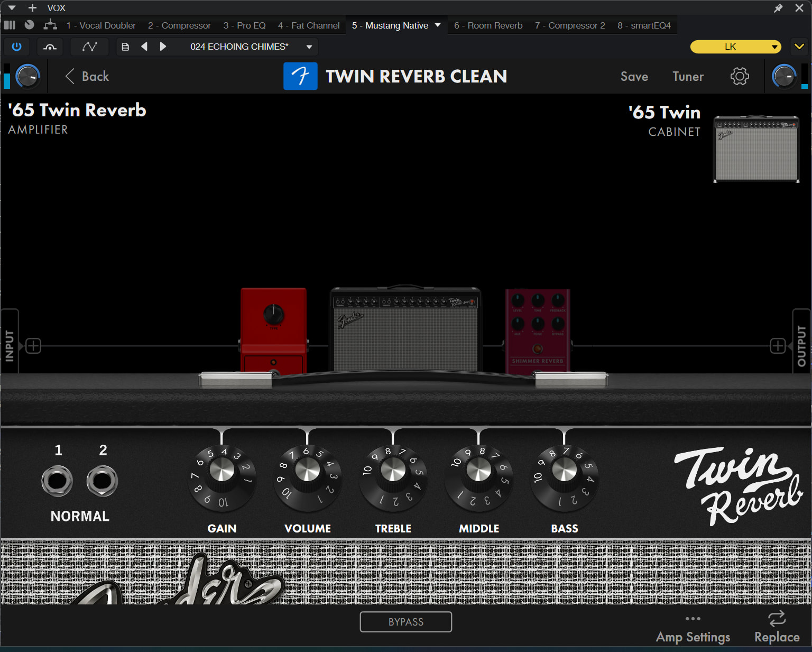Switch to the 6 - Room Reverb tab
The image size is (812, 652).
(x=488, y=25)
